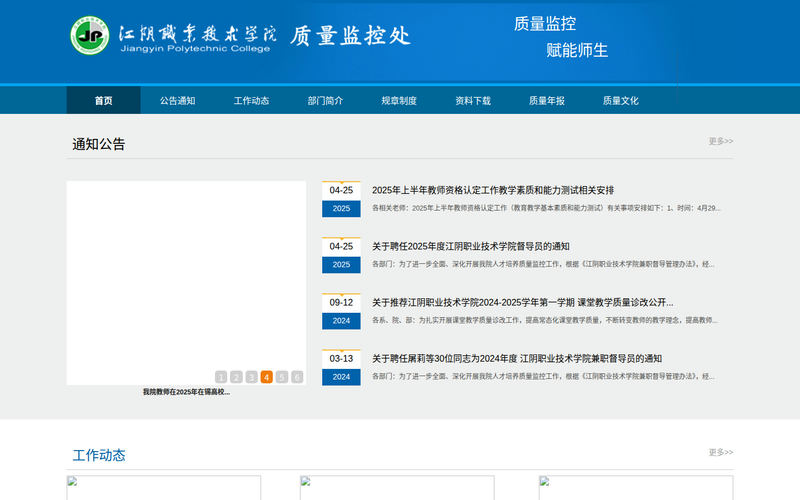Switch carousel to slide 6
This screenshot has width=800, height=500.
click(x=297, y=377)
